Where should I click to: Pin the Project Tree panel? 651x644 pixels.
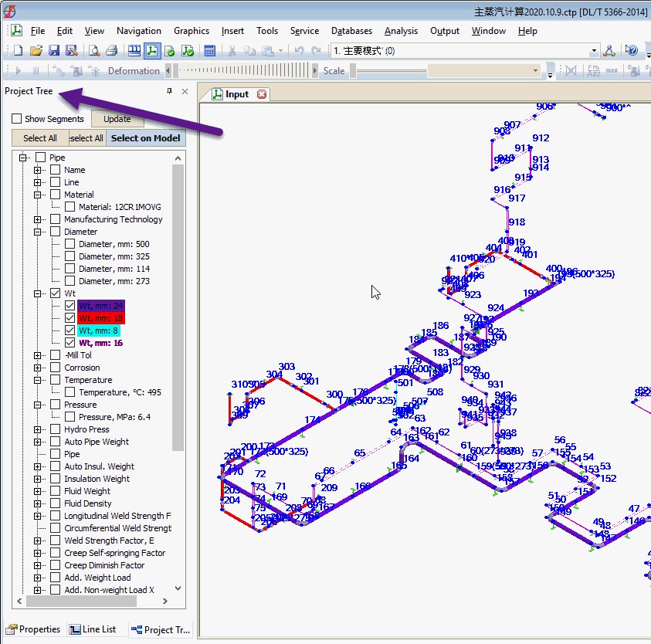[169, 91]
